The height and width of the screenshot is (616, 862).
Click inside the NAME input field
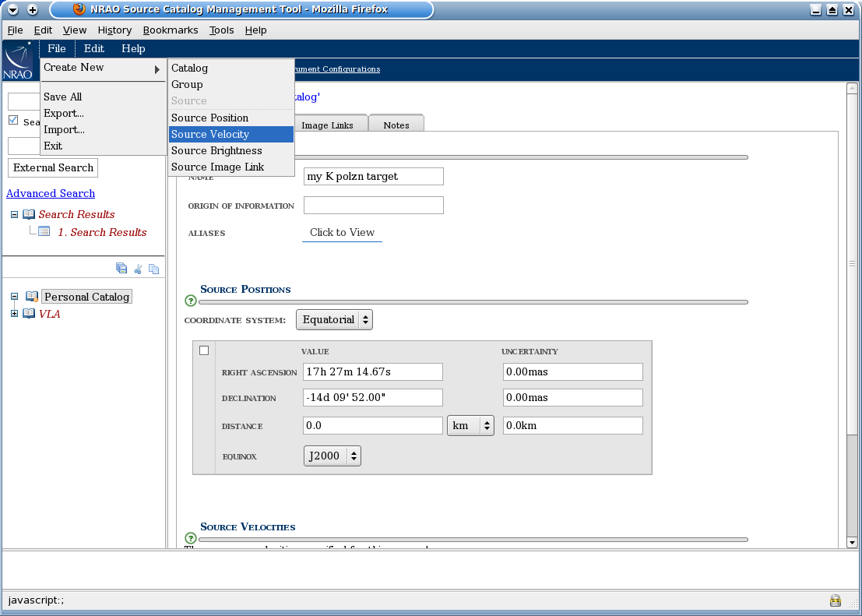(373, 176)
